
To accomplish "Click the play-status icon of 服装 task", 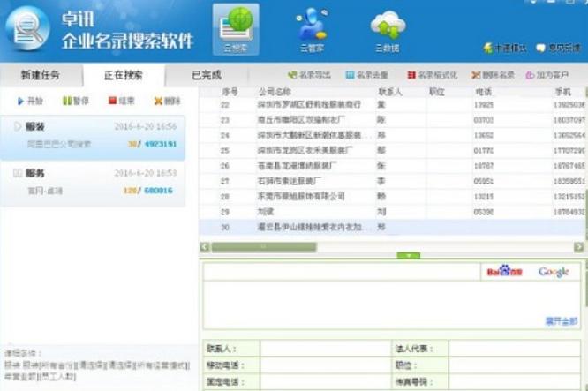I will tap(18, 126).
